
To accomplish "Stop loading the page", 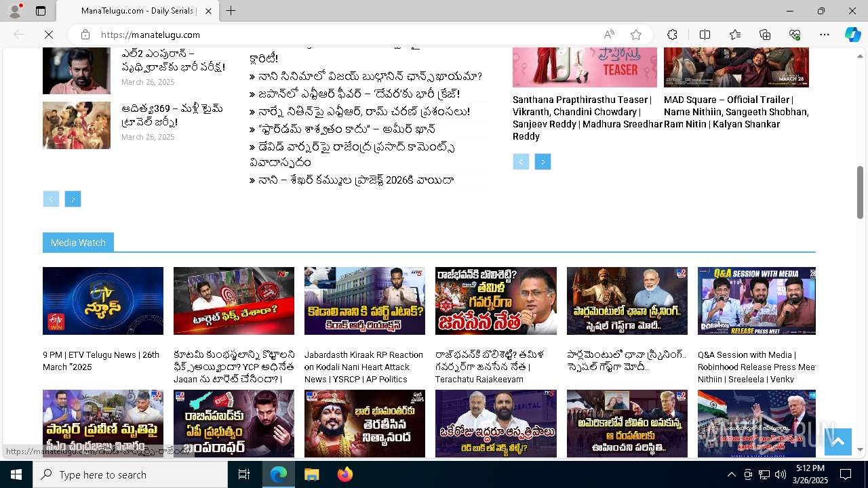I will 50,35.
